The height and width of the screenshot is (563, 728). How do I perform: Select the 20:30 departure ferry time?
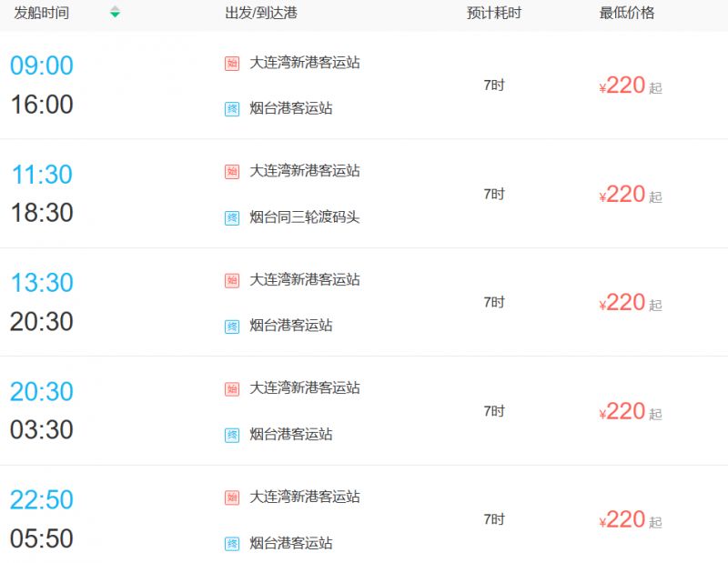click(x=42, y=391)
